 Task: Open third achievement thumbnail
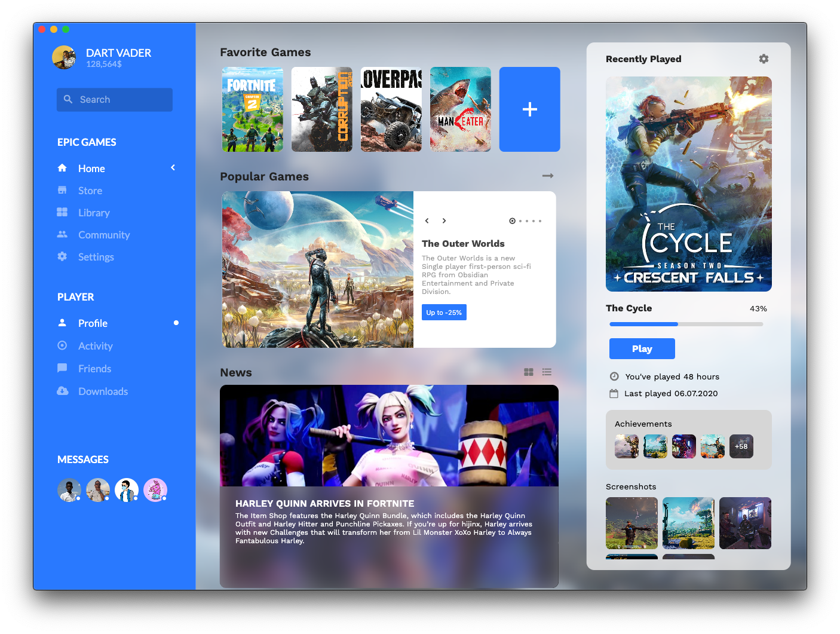(684, 446)
